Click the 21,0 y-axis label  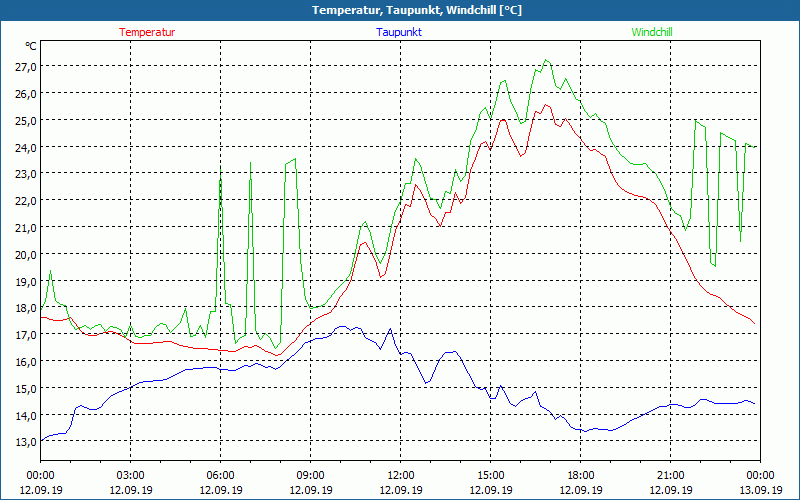26,228
